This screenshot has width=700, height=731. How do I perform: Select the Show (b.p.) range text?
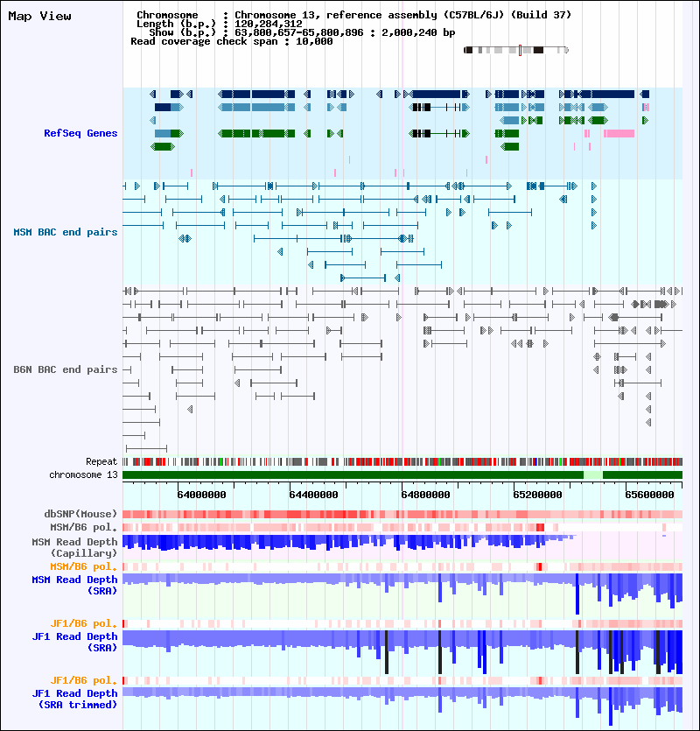(x=302, y=32)
